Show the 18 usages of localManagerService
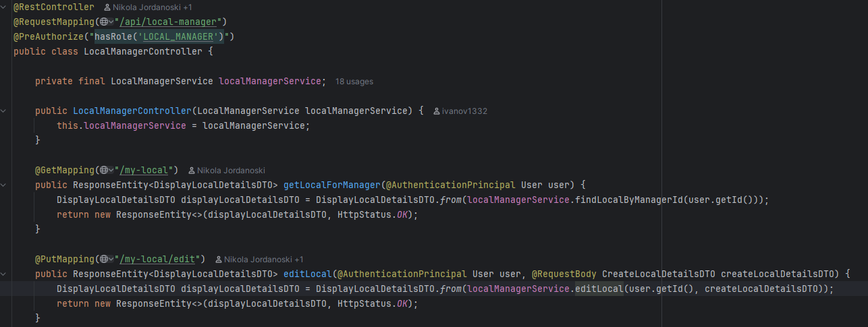The width and height of the screenshot is (868, 327). [354, 82]
